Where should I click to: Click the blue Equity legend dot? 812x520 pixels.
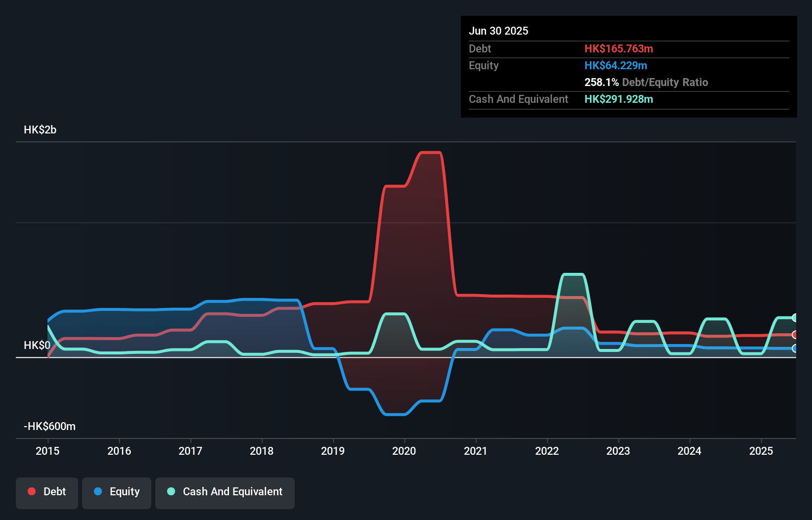[98, 491]
